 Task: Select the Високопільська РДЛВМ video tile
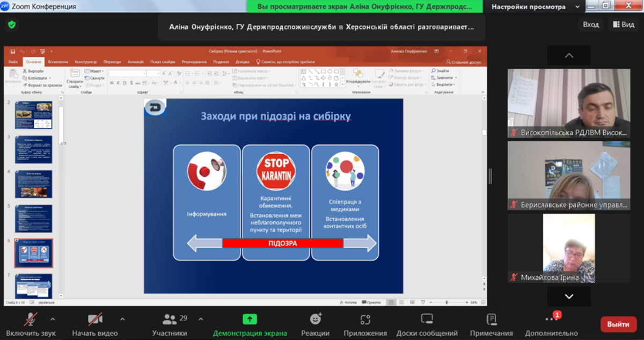click(569, 102)
